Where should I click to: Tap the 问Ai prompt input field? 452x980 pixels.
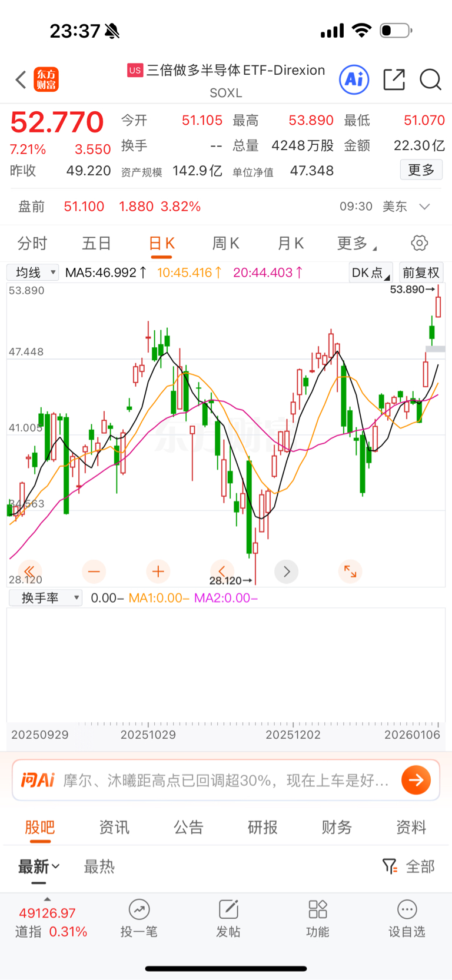point(225,780)
